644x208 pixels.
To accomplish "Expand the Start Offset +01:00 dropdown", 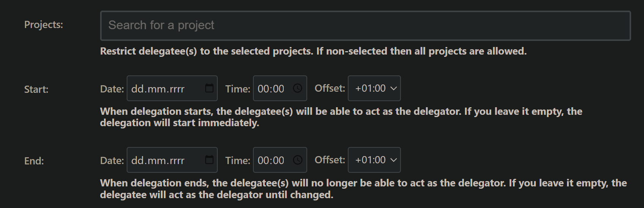I will pos(374,88).
